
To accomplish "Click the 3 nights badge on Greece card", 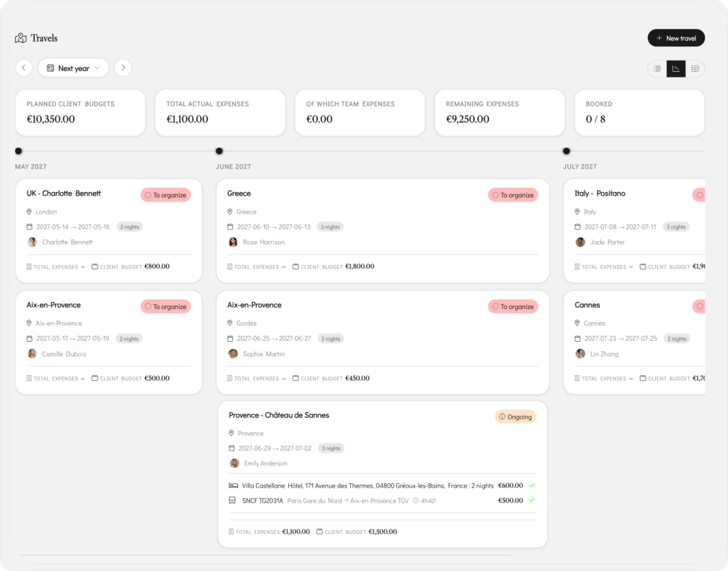I will click(330, 227).
